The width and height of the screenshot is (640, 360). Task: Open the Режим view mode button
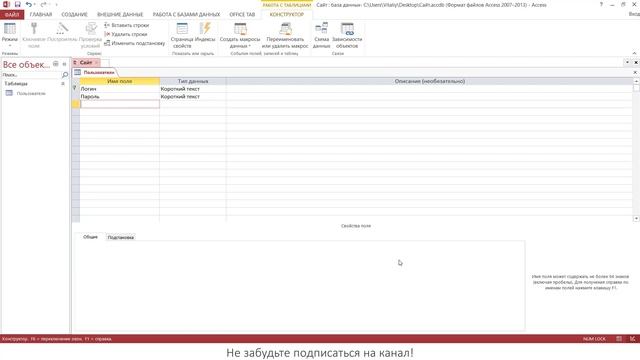pyautogui.click(x=9, y=34)
